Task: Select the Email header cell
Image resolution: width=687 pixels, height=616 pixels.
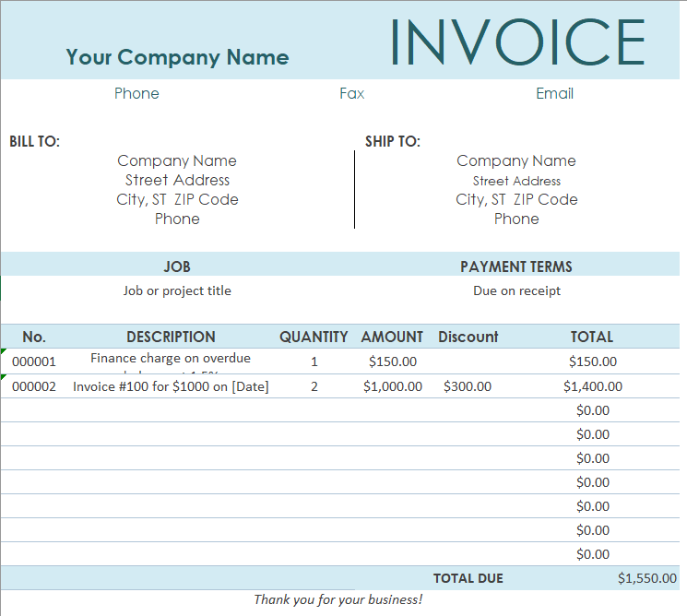Action: 555,93
